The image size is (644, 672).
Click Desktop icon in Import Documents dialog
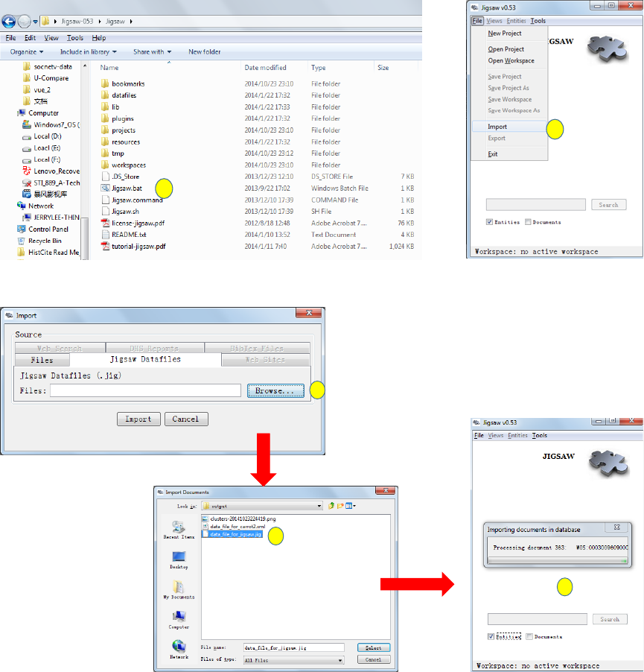[x=179, y=557]
